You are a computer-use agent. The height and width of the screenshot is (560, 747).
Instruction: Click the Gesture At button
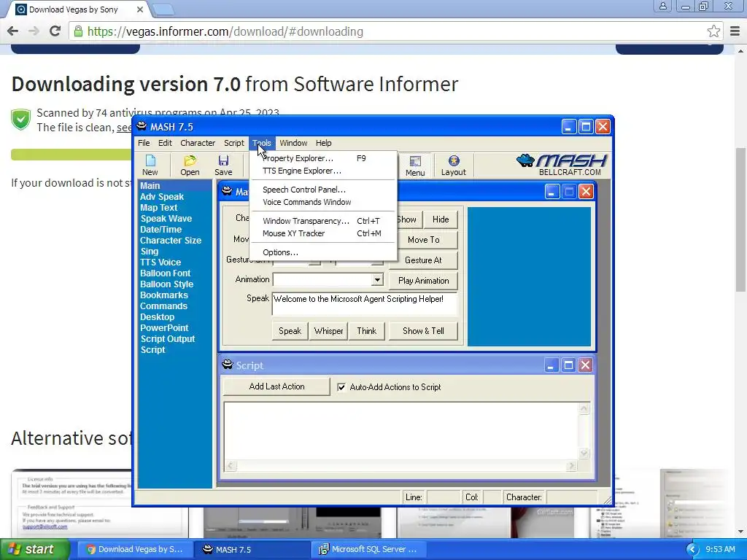(x=424, y=260)
